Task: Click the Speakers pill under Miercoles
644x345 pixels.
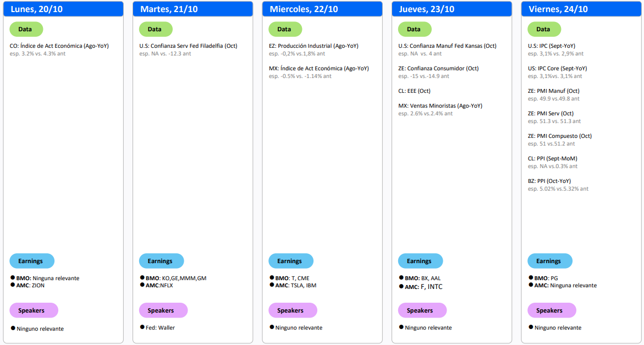Action: click(290, 310)
